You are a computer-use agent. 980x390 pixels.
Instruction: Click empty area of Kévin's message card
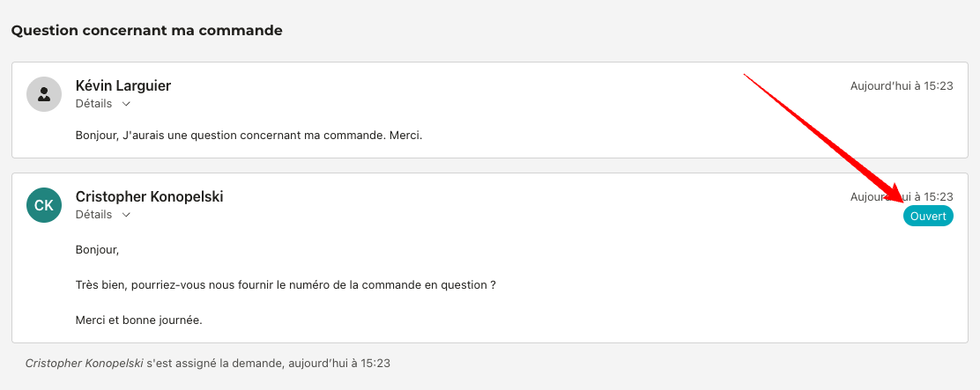(573, 110)
